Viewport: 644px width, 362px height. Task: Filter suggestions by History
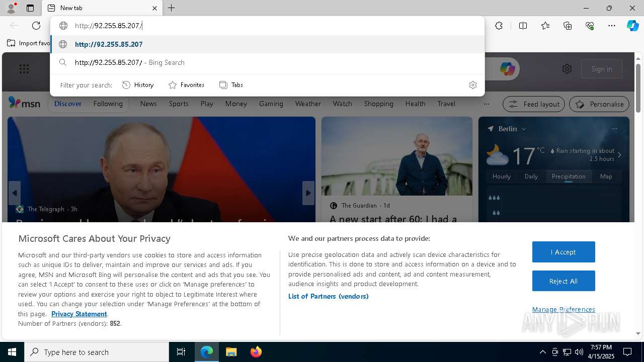tap(138, 85)
